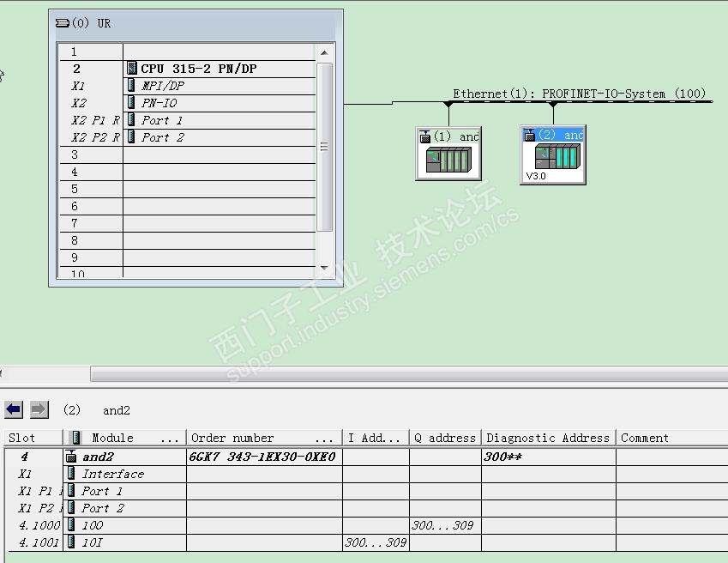Click the Module column header icon
Image resolution: width=728 pixels, height=563 pixels.
coord(75,438)
